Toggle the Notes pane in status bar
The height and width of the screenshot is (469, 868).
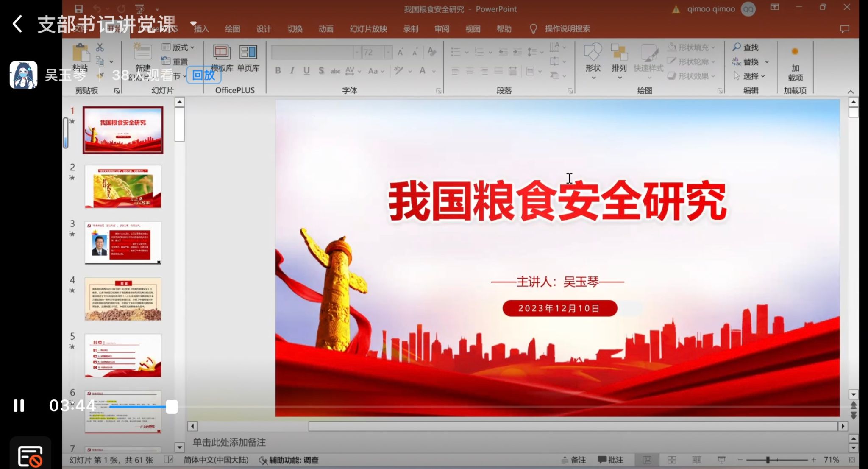[574, 460]
